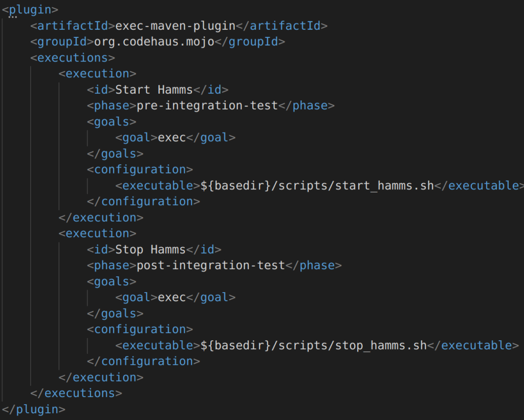Click the first opening configuration tag

(140, 169)
